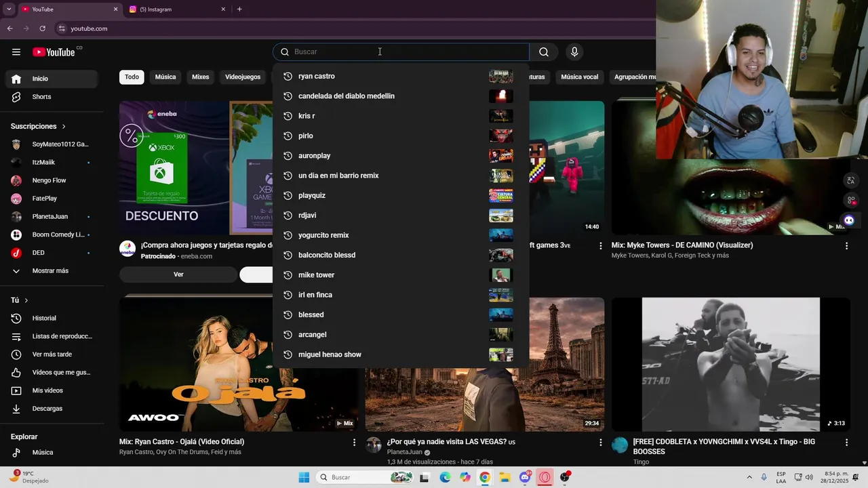The width and height of the screenshot is (868, 488).
Task: Select the Mixes filter chip
Action: coord(201,77)
